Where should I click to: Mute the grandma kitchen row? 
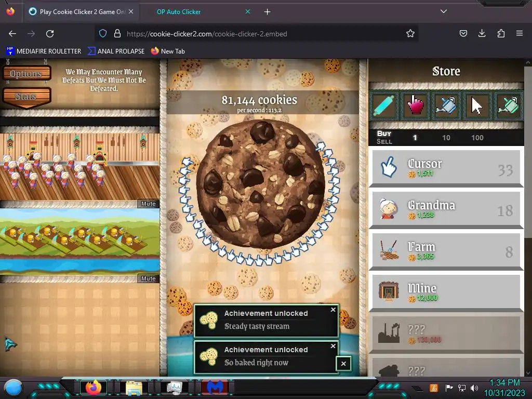click(148, 204)
